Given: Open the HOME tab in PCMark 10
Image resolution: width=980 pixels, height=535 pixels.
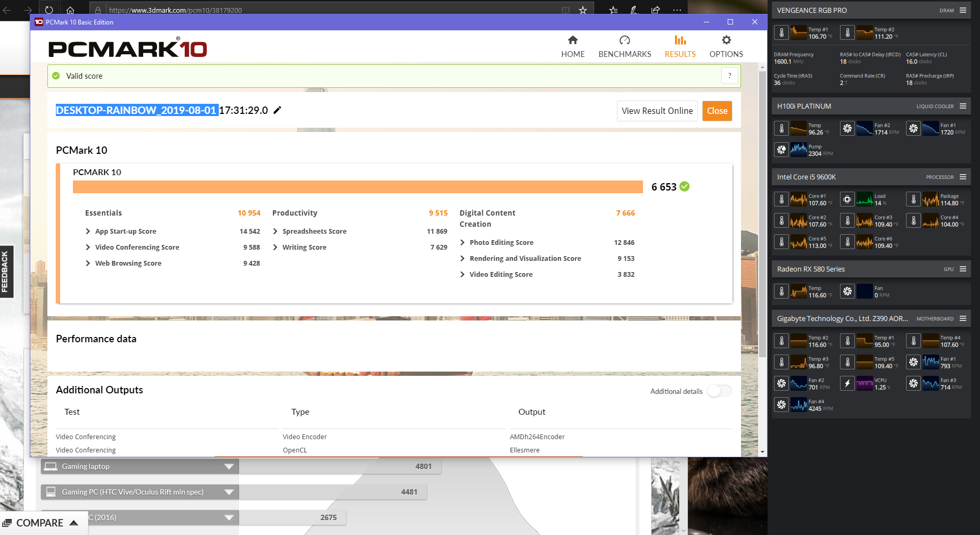Looking at the screenshot, I should 573,46.
